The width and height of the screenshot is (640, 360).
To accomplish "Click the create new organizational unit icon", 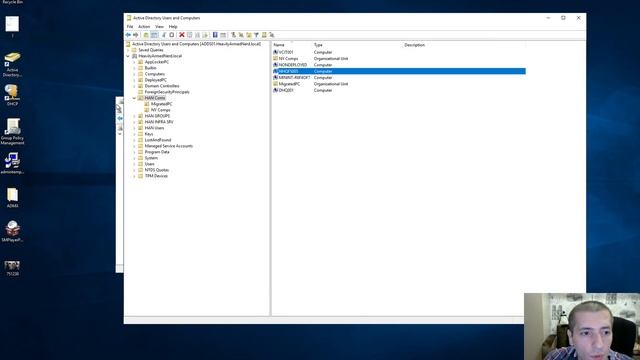I will pos(249,35).
